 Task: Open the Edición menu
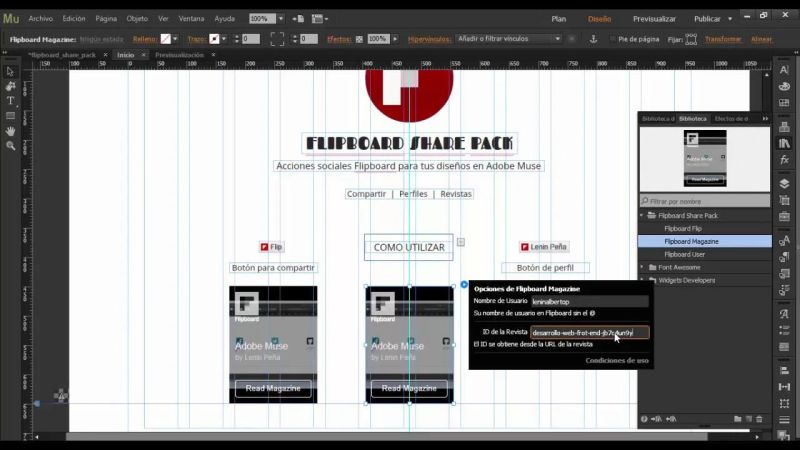click(x=74, y=18)
